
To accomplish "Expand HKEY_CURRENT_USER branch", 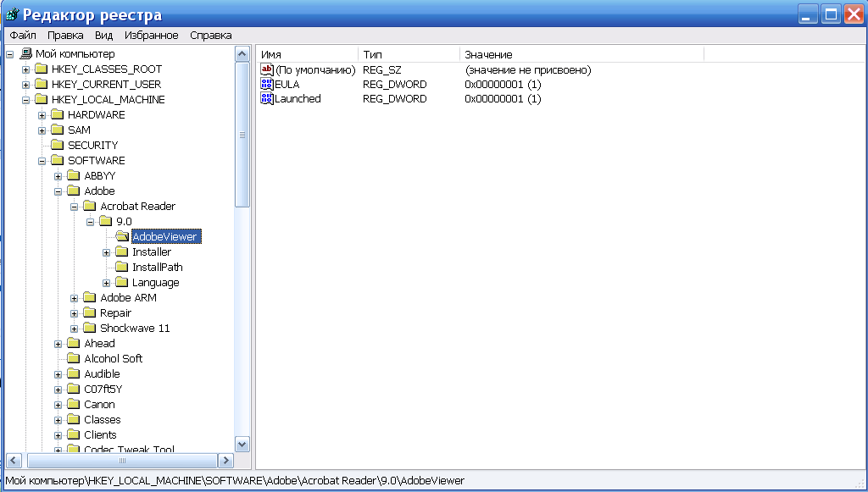I will pos(26,86).
